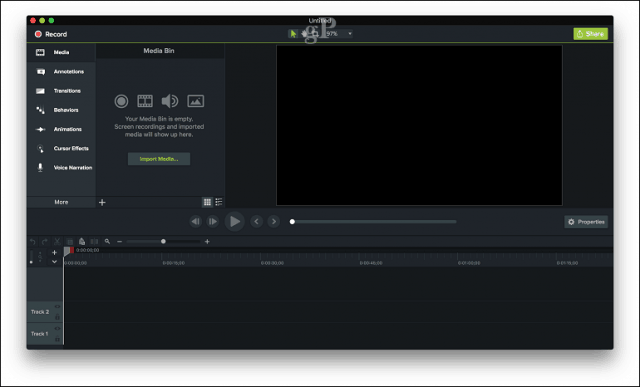Click the video filmstrip icon in Media Bin
Viewport: 640px width, 387px height.
(x=145, y=101)
